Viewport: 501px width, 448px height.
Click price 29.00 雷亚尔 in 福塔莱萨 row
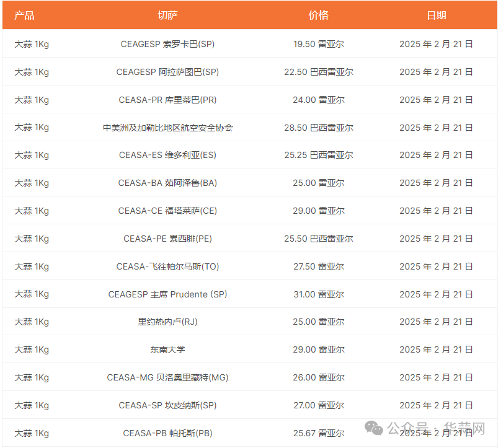click(319, 211)
